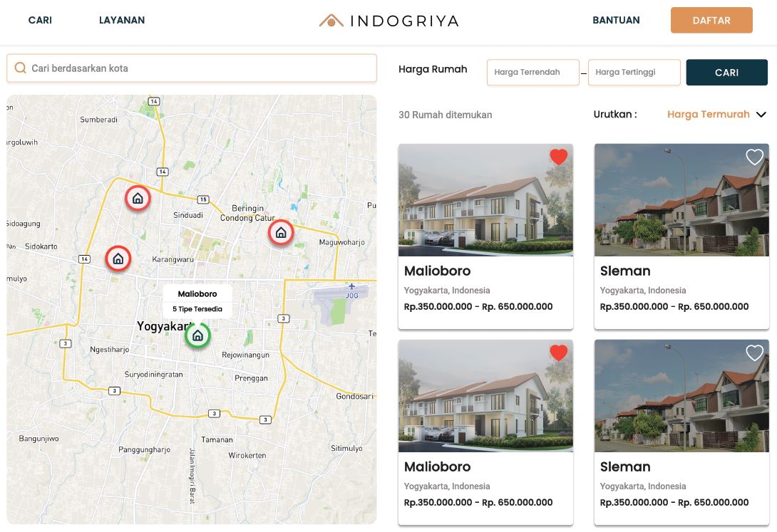The height and width of the screenshot is (532, 777).
Task: Focus the Harga Terendah price field
Action: (532, 72)
